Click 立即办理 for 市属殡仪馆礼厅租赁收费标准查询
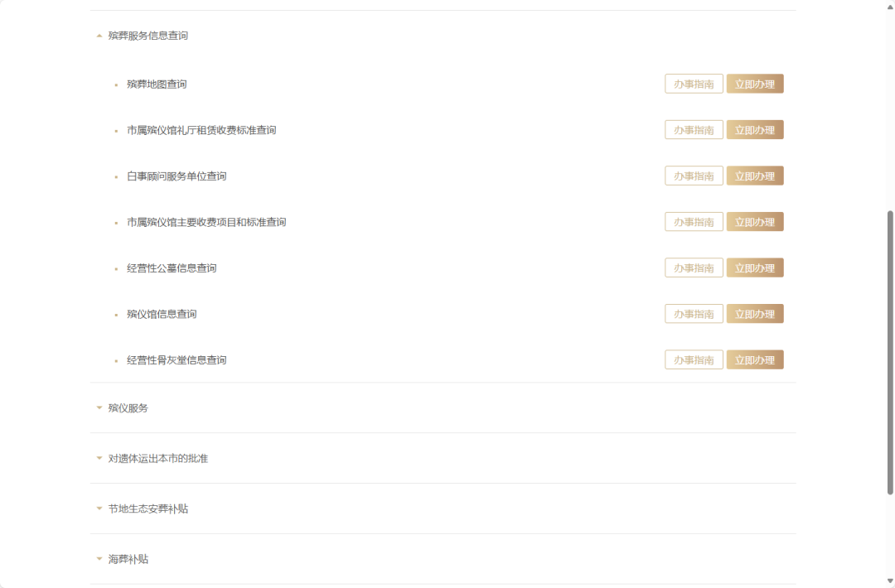 pos(755,130)
